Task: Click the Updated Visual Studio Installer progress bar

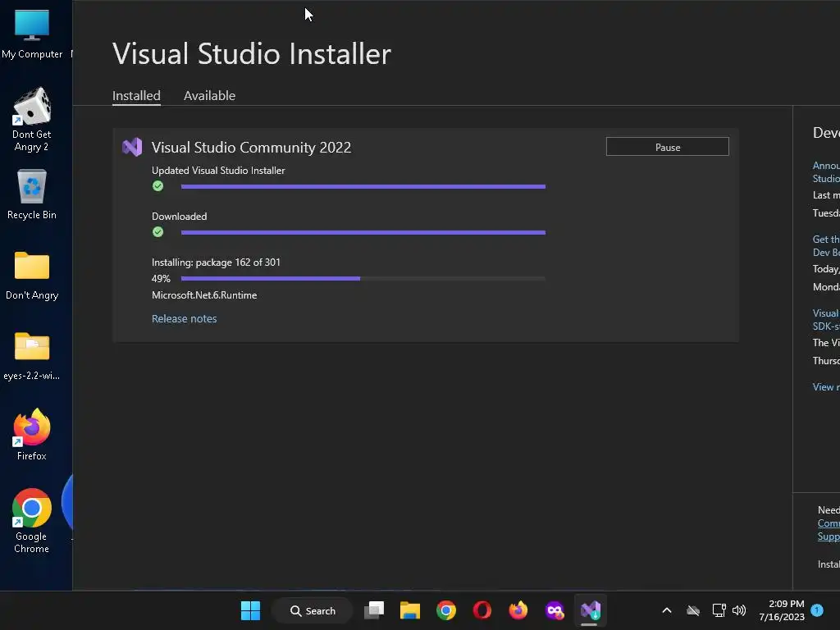Action: pyautogui.click(x=363, y=186)
